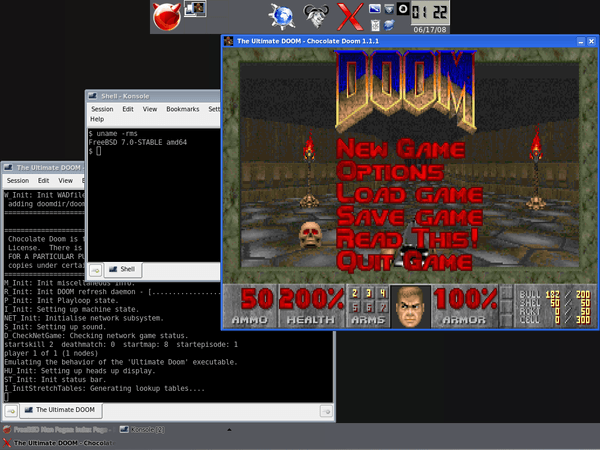Click close-session button right of Ultimate DOOM tab bar
Image resolution: width=600 pixels, height=450 pixels.
tap(326, 411)
